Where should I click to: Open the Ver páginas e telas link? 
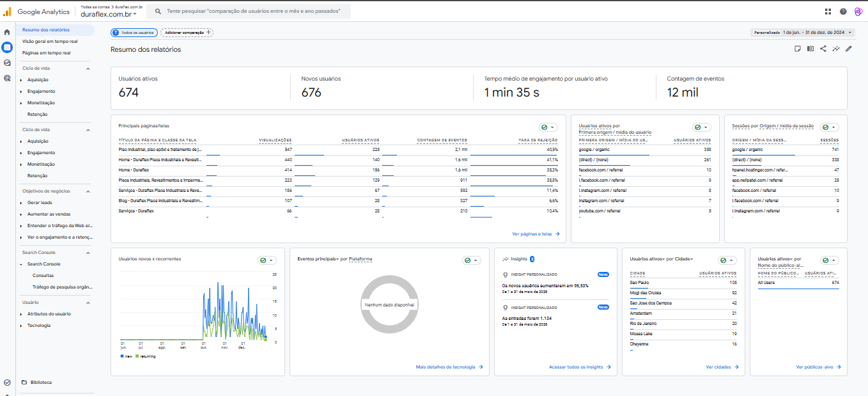[x=536, y=234]
